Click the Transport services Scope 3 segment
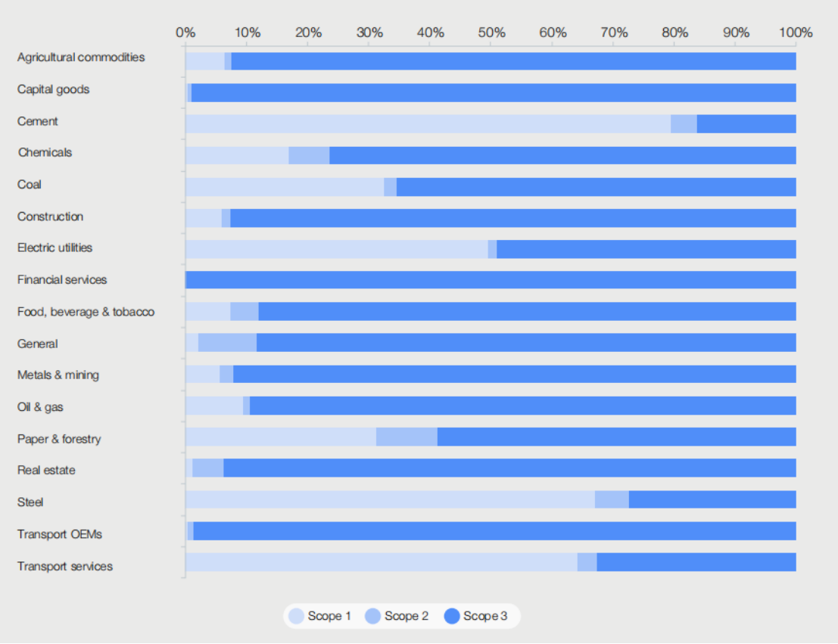Image resolution: width=838 pixels, height=644 pixels. point(696,562)
